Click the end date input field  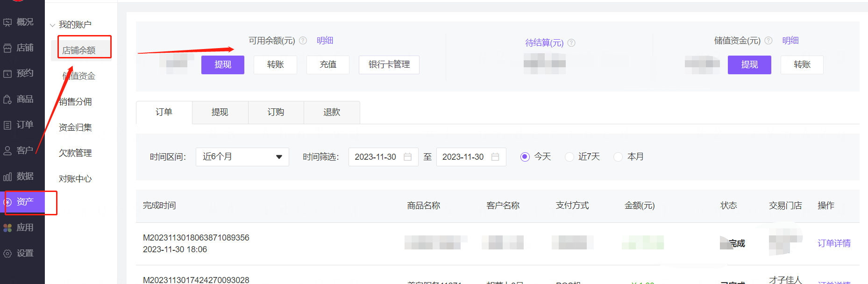471,157
